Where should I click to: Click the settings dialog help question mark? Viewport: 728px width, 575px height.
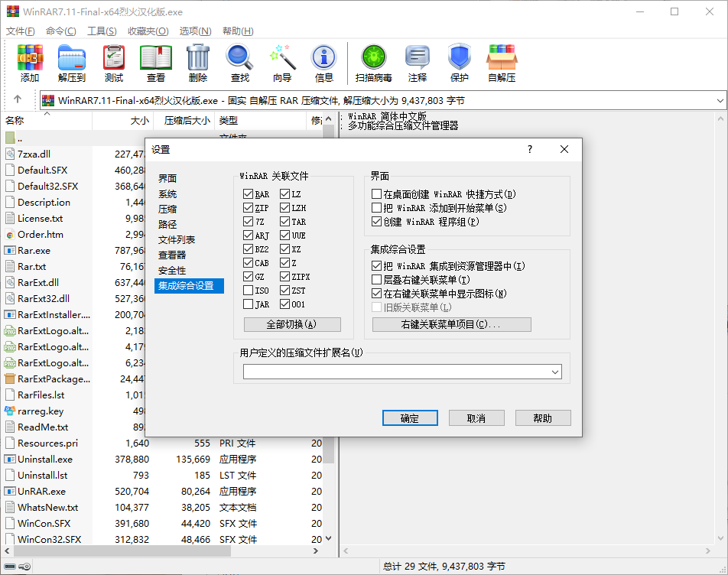(x=530, y=149)
